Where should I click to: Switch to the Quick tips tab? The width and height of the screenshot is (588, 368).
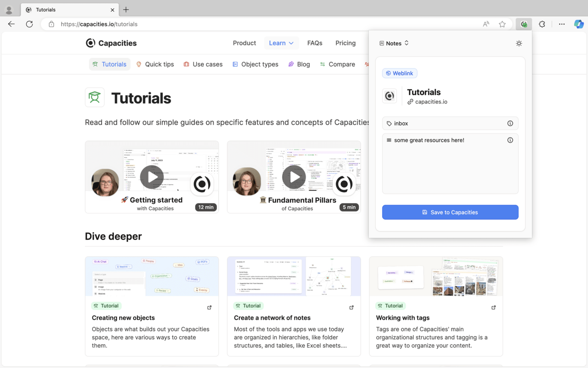(155, 64)
